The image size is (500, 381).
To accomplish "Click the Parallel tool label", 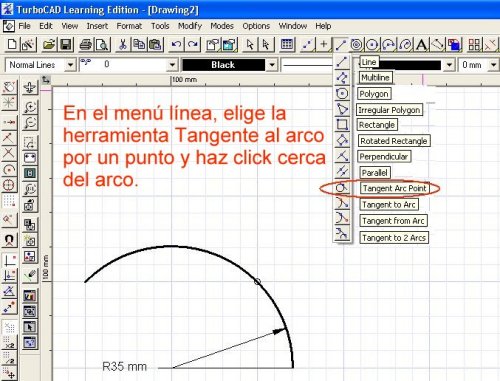I will tap(375, 173).
